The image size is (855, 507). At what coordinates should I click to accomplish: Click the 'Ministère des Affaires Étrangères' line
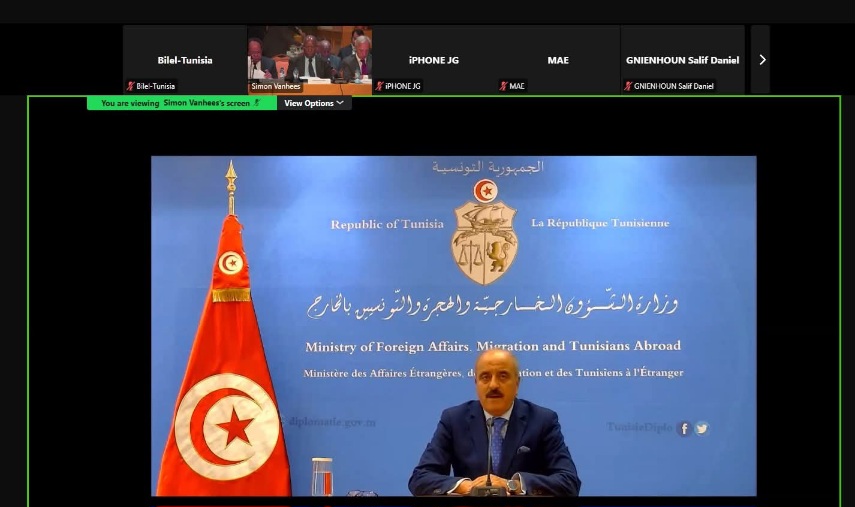click(493, 373)
